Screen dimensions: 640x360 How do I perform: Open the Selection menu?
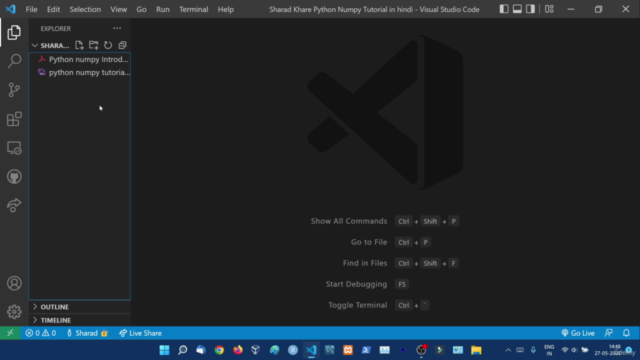click(x=85, y=9)
